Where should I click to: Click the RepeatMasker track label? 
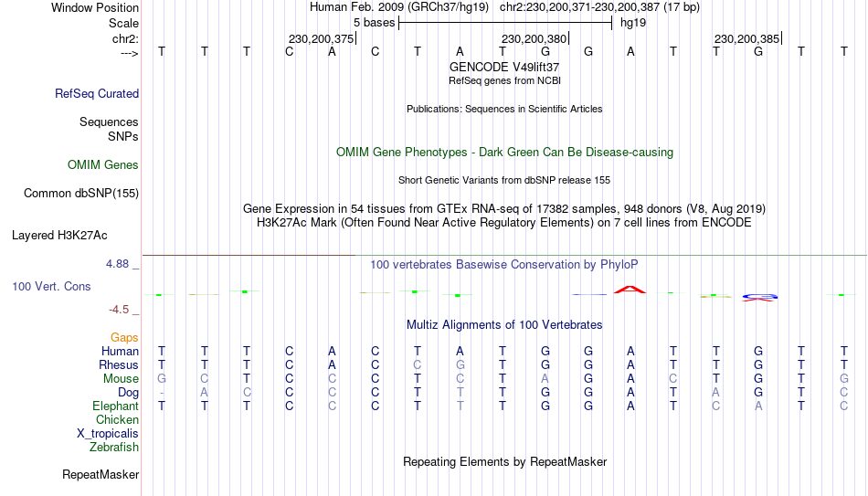101,474
